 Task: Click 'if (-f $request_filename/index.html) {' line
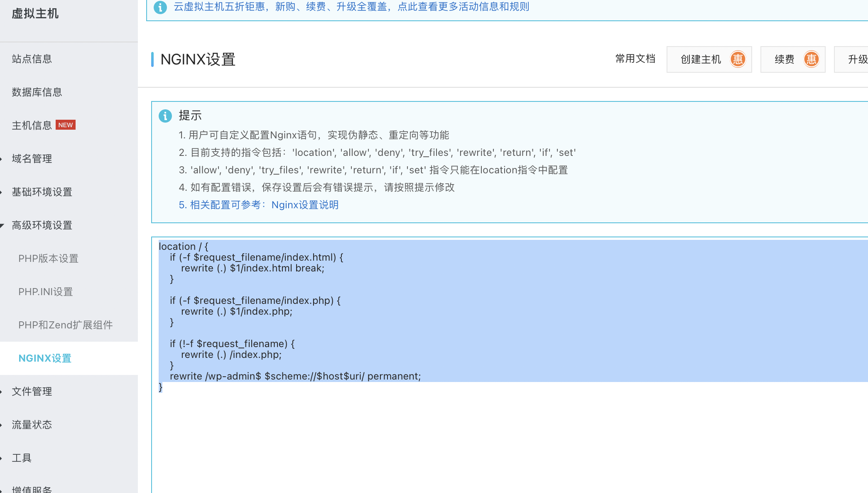(x=257, y=257)
